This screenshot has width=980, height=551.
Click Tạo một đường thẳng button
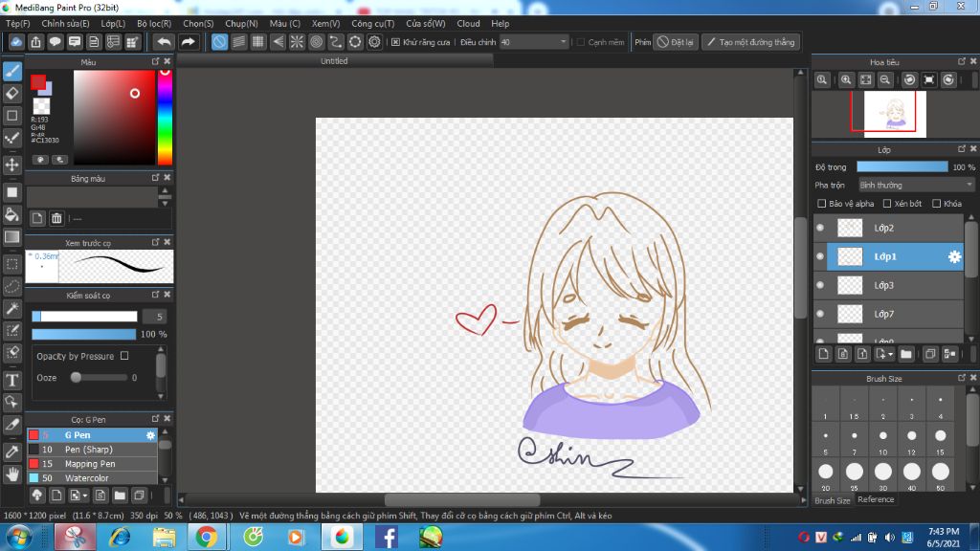point(750,42)
